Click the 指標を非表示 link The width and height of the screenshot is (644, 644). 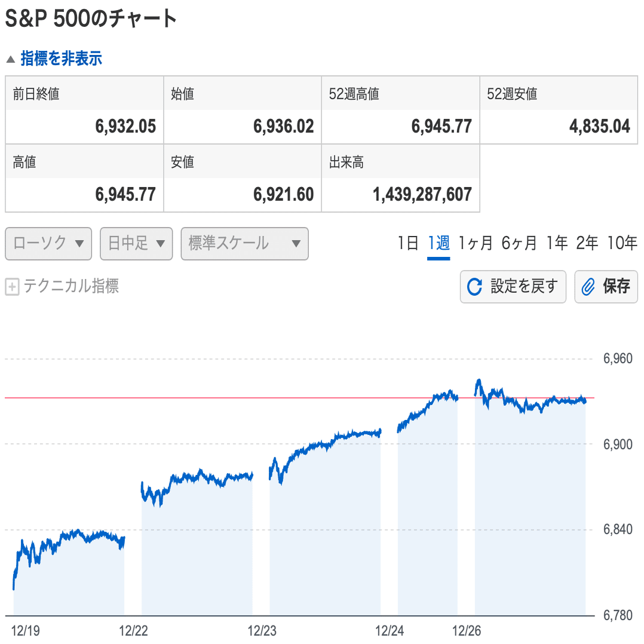point(61,59)
